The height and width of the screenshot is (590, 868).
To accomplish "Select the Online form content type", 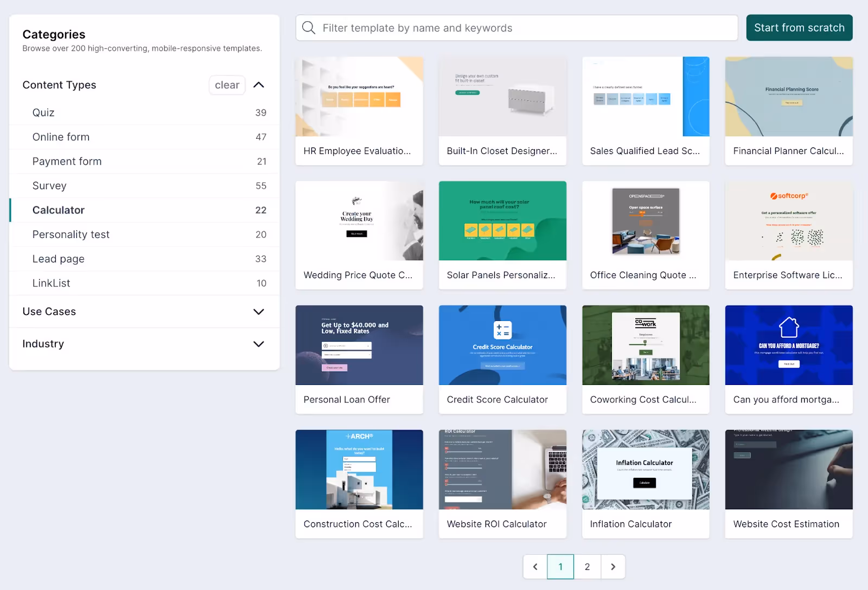I will point(144,137).
